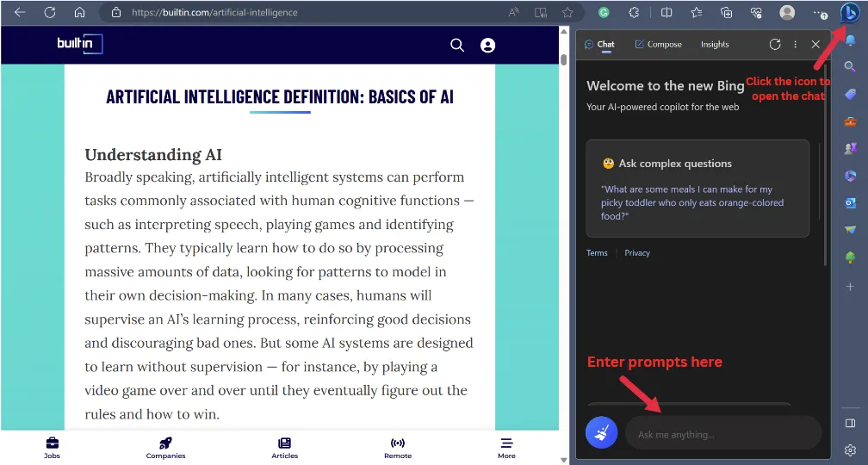Open the Built In site search icon

pos(457,45)
